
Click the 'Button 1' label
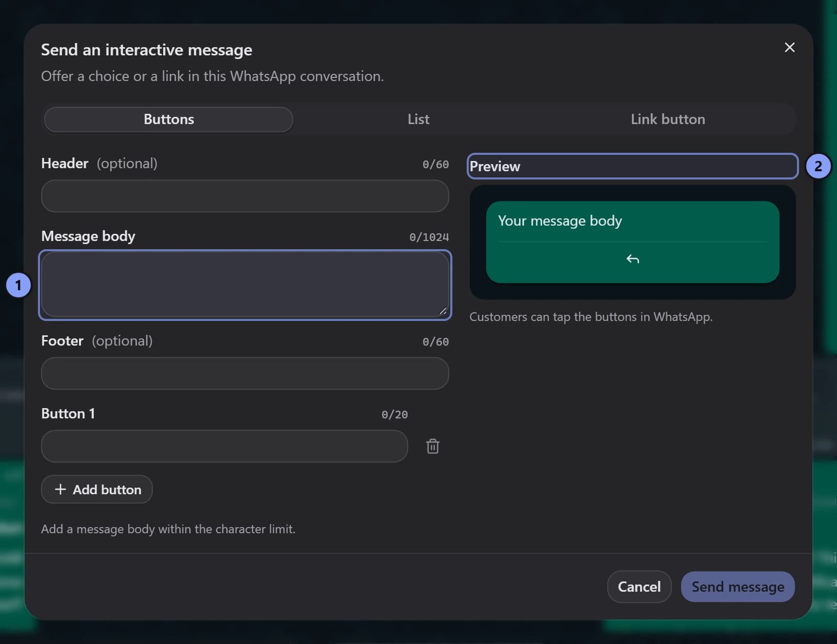coord(68,414)
